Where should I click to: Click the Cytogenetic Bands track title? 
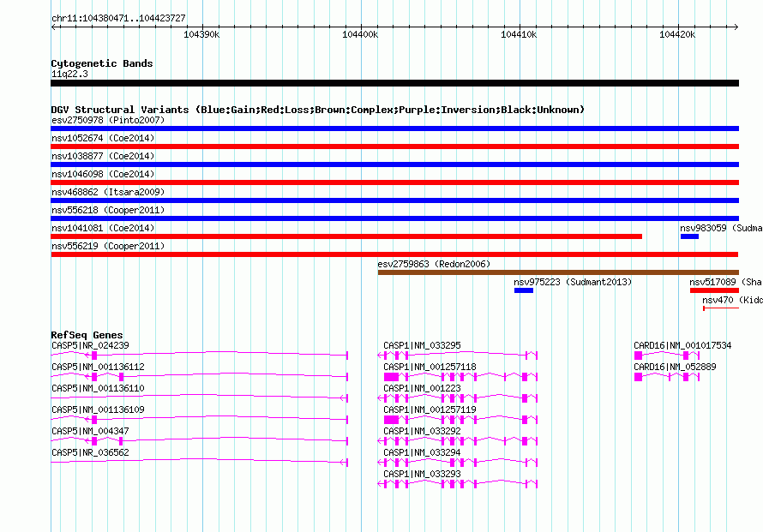click(x=102, y=63)
